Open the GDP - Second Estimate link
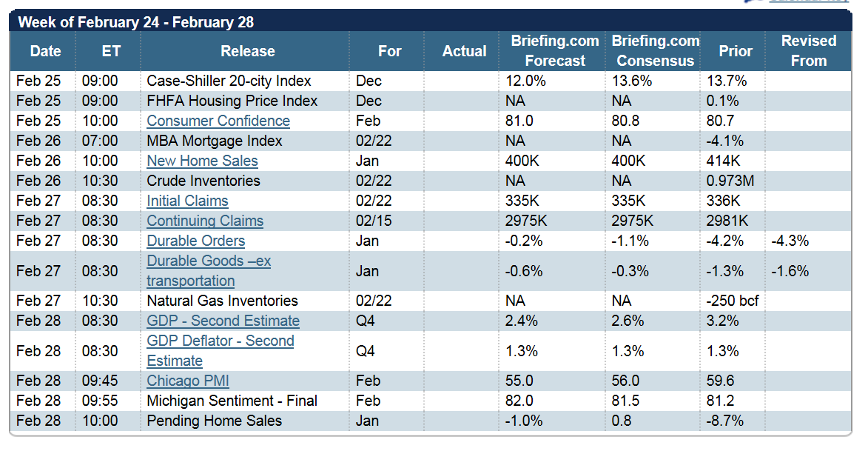 coord(223,321)
